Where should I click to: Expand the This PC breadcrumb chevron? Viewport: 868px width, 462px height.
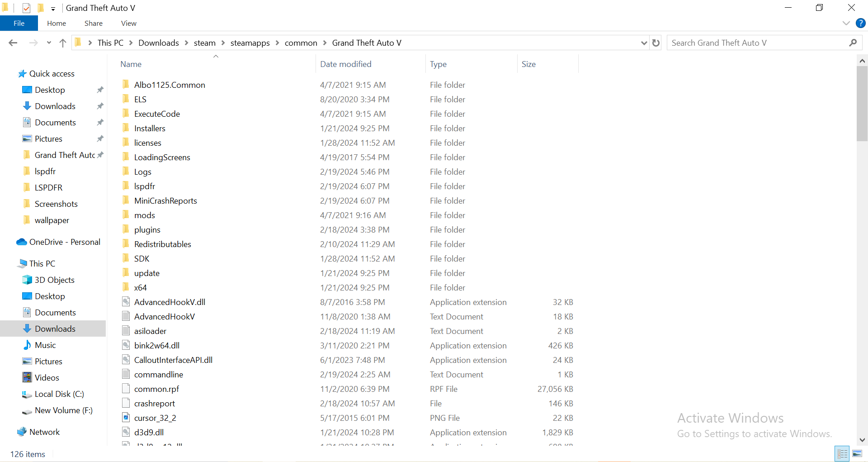coord(131,43)
